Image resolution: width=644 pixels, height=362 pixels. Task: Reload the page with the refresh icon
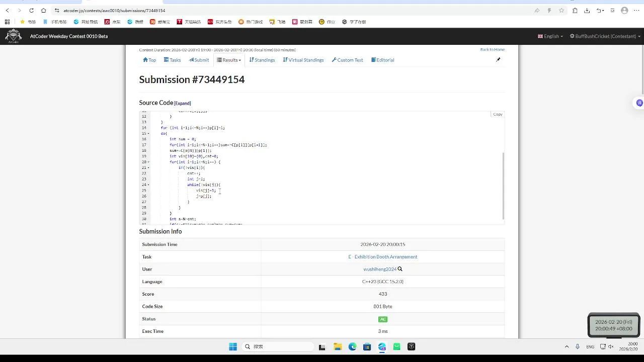pyautogui.click(x=31, y=11)
